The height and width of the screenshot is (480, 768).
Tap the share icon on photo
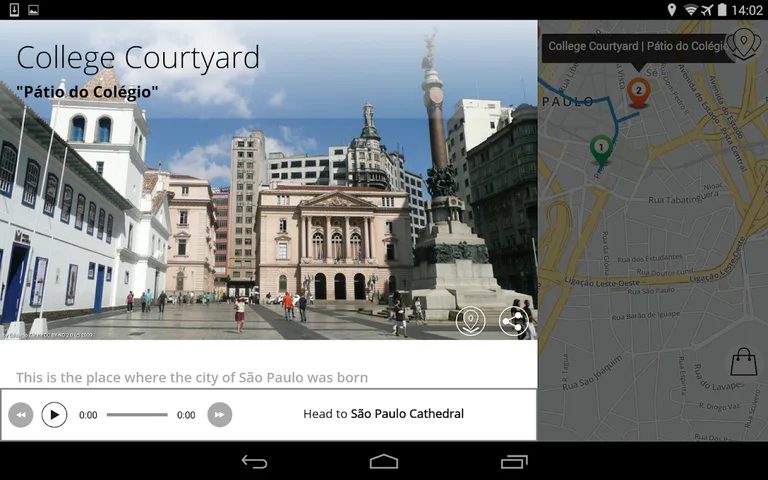pos(513,321)
